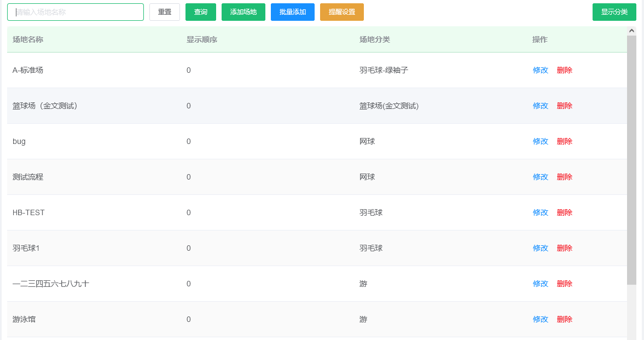Screen dimensions: 644x340
Task: Click the 场地名称 search input field
Action: click(x=76, y=12)
